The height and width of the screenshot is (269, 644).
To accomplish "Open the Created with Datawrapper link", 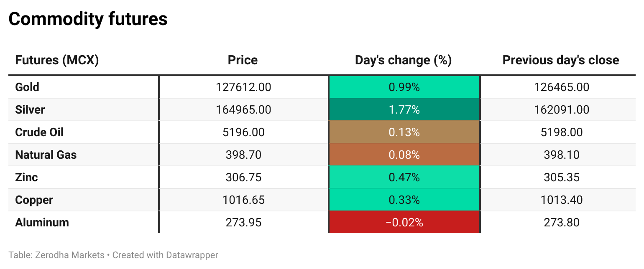I will pyautogui.click(x=165, y=255).
